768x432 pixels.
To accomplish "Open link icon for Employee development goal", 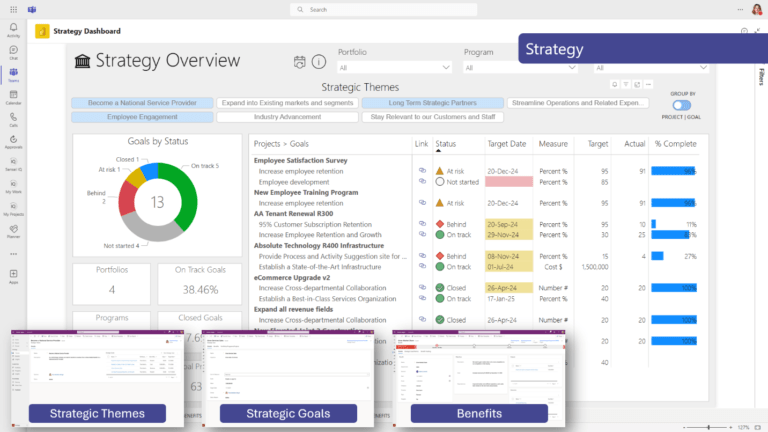I will (x=422, y=181).
